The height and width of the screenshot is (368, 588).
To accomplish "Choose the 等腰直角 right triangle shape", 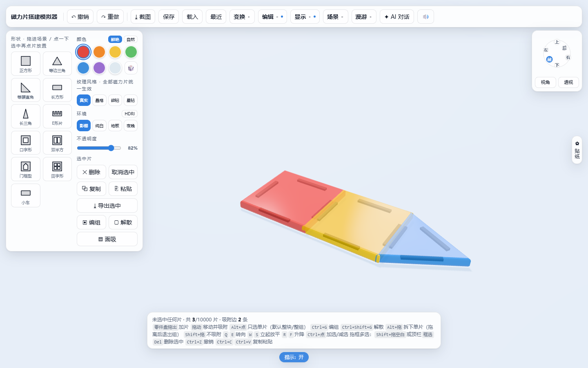I will [x=26, y=90].
